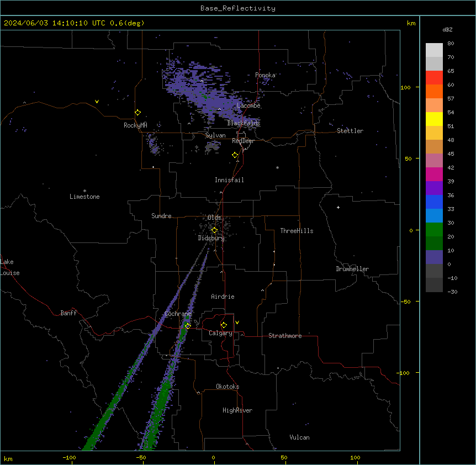Click the yellow diamond marker above RockyMH
476x465 pixels.
138,113
